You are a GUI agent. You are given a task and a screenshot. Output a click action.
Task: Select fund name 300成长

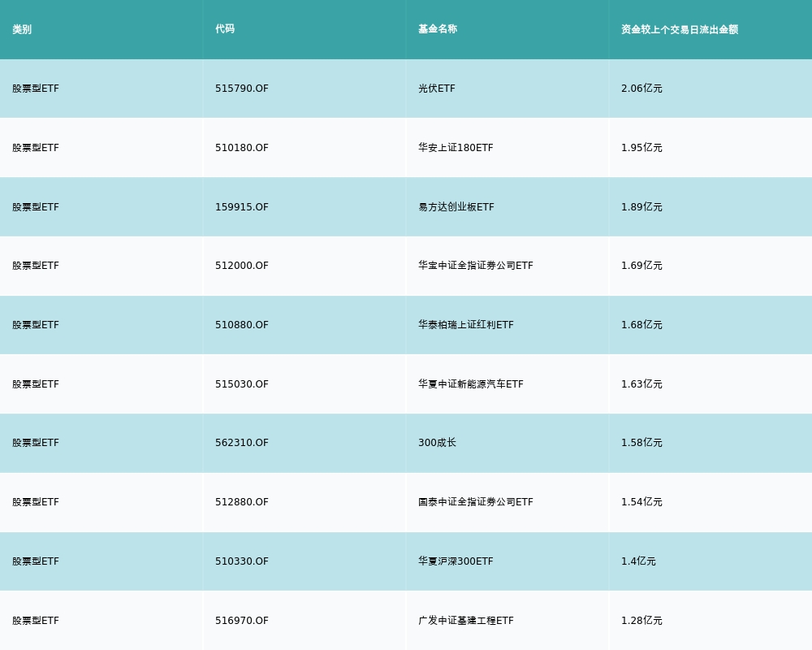click(437, 443)
